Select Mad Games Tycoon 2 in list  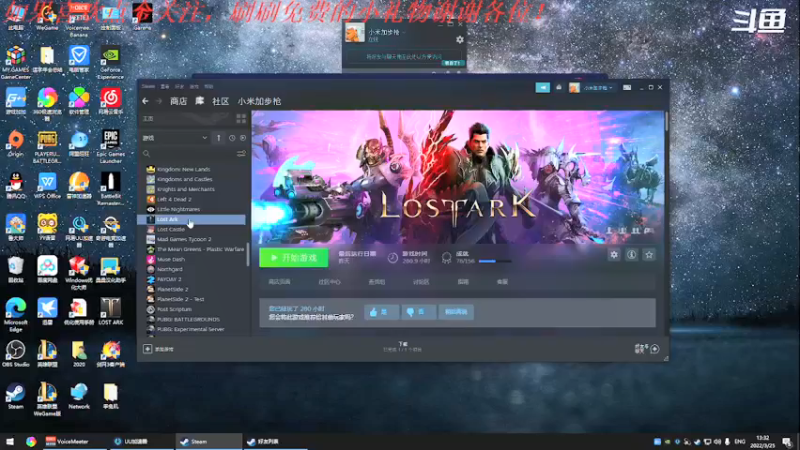coord(184,239)
